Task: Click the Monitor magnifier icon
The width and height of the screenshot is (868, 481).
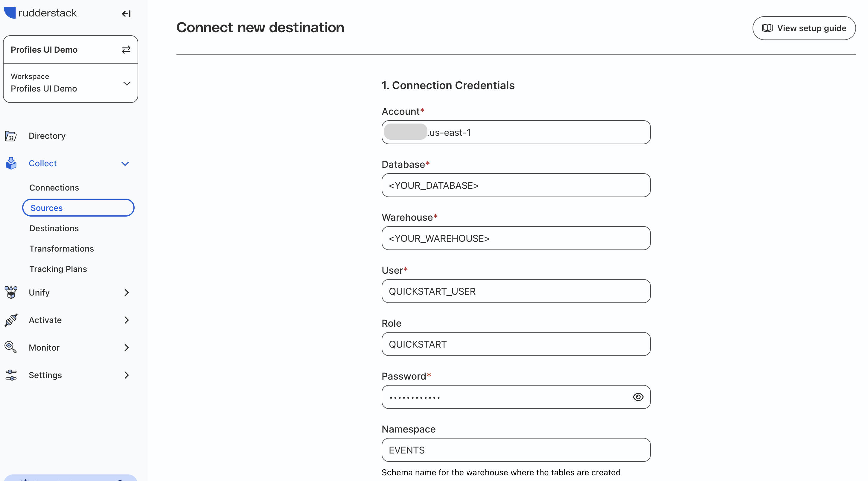Action: 11,347
